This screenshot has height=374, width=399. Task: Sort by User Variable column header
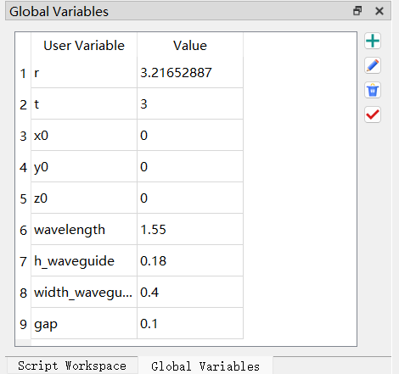click(x=84, y=45)
